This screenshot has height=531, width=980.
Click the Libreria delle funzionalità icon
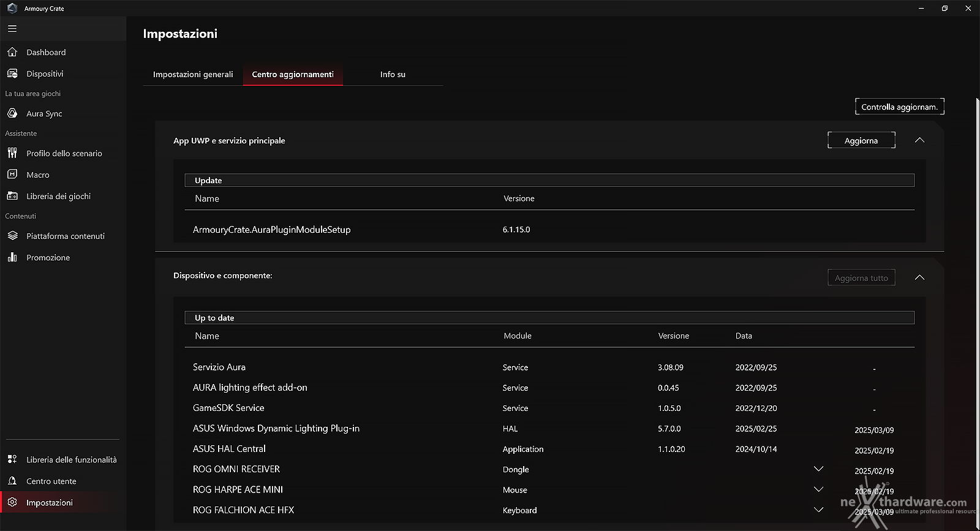point(12,459)
